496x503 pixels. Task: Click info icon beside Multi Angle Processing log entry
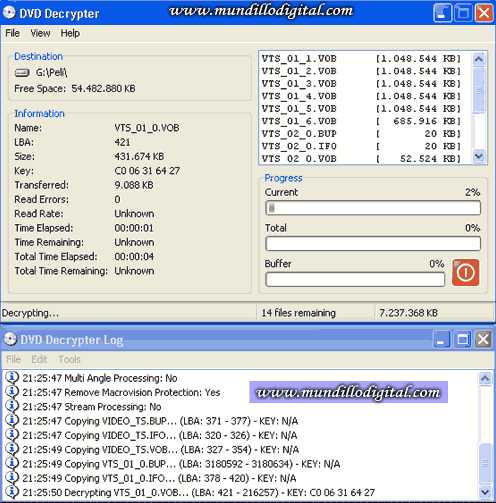click(x=12, y=378)
